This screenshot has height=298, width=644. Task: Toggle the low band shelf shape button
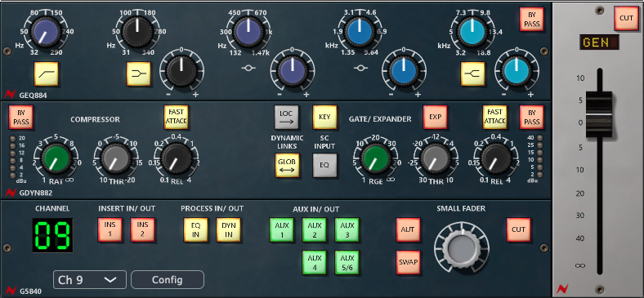pos(138,73)
